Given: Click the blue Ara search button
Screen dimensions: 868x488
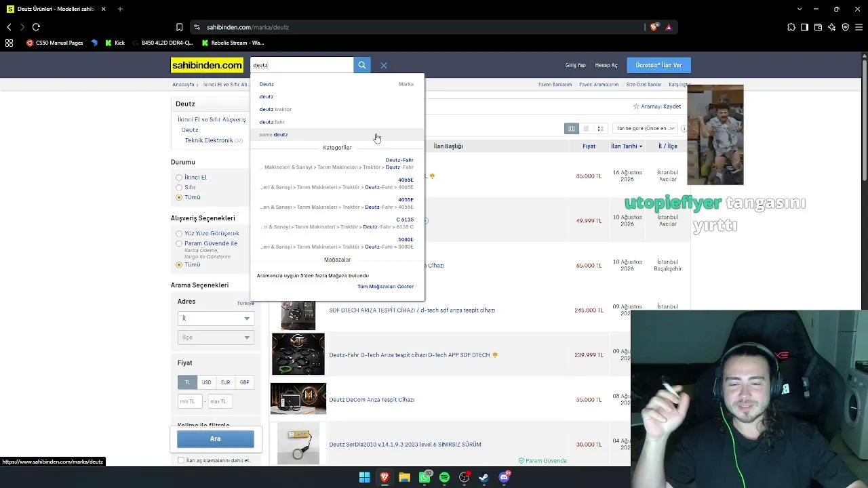Looking at the screenshot, I should (216, 439).
